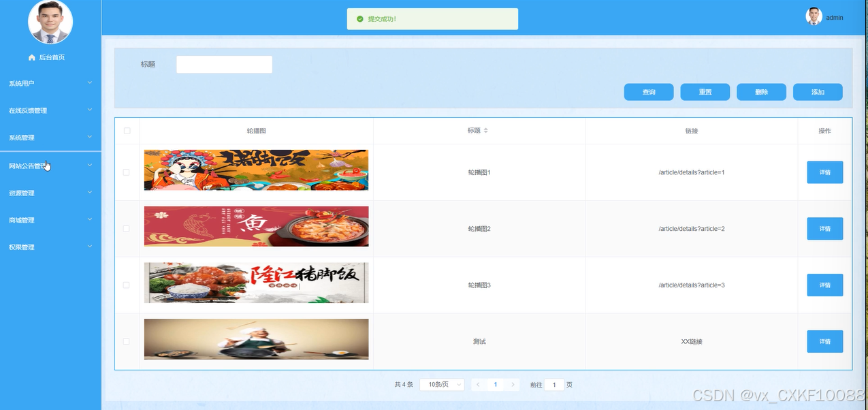Viewport: 868px width, 410px height.
Task: Click the home icon beside 后台首页
Action: click(x=31, y=58)
